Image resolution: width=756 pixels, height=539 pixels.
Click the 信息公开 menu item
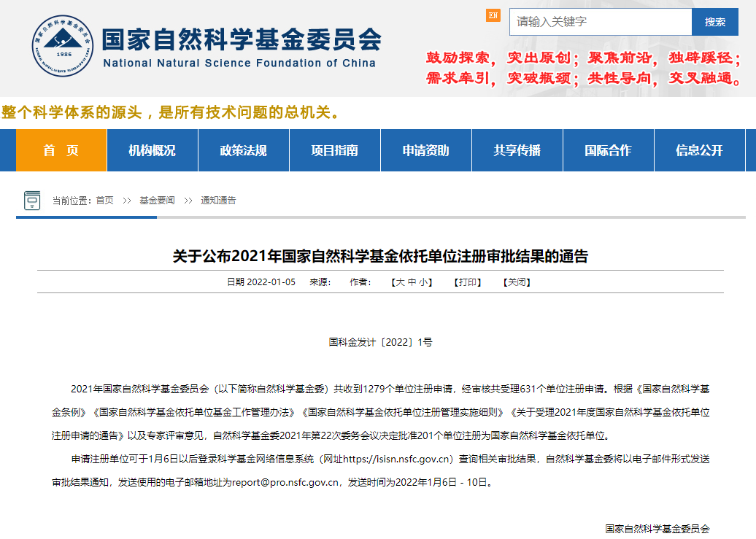[699, 150]
